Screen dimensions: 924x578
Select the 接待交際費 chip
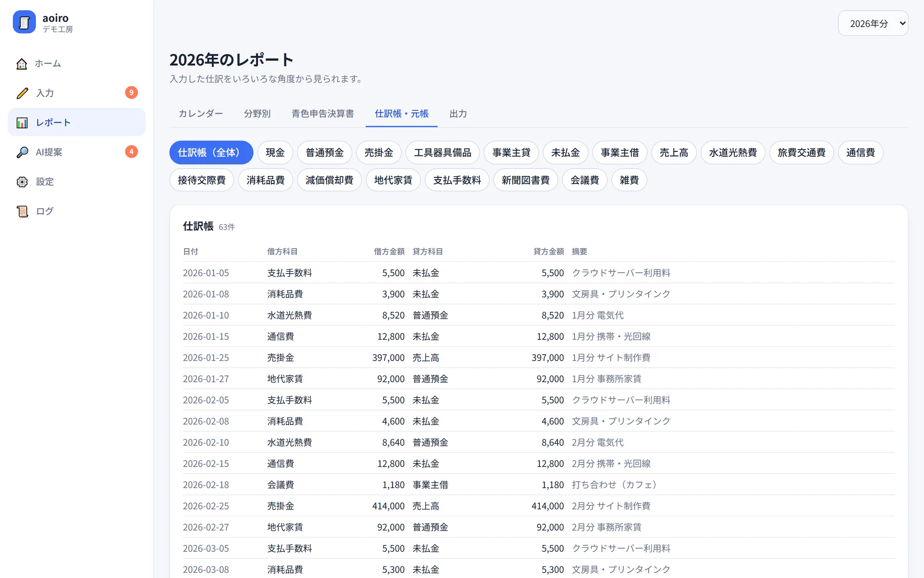coord(202,180)
